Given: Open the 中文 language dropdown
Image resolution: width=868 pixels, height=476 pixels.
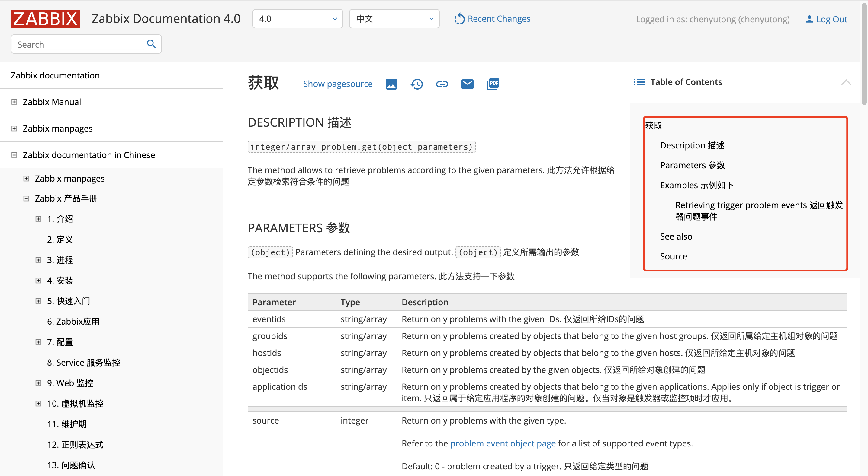Looking at the screenshot, I should [394, 19].
